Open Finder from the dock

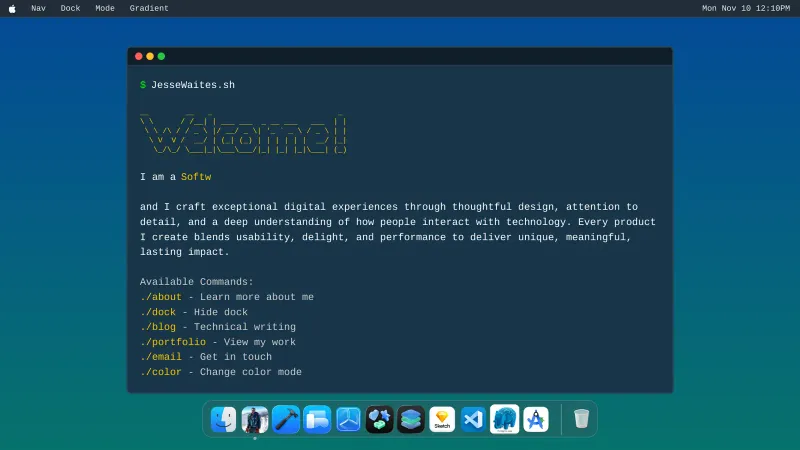click(x=224, y=419)
